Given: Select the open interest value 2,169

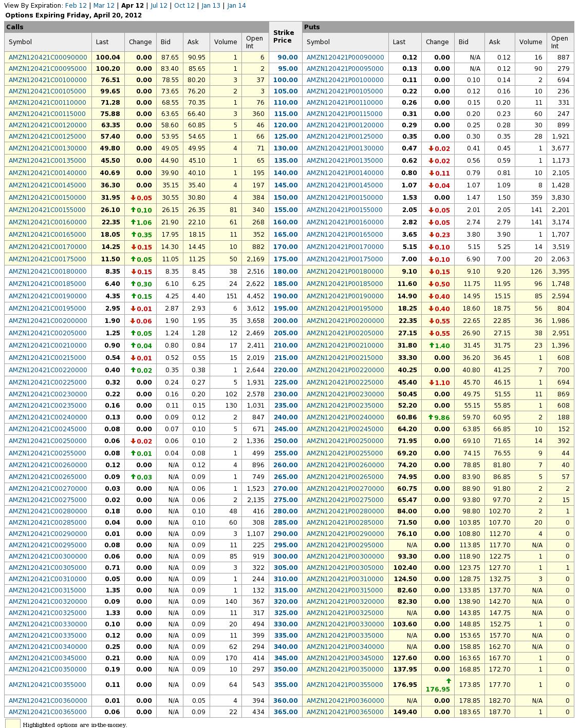Looking at the screenshot, I should (255, 259).
